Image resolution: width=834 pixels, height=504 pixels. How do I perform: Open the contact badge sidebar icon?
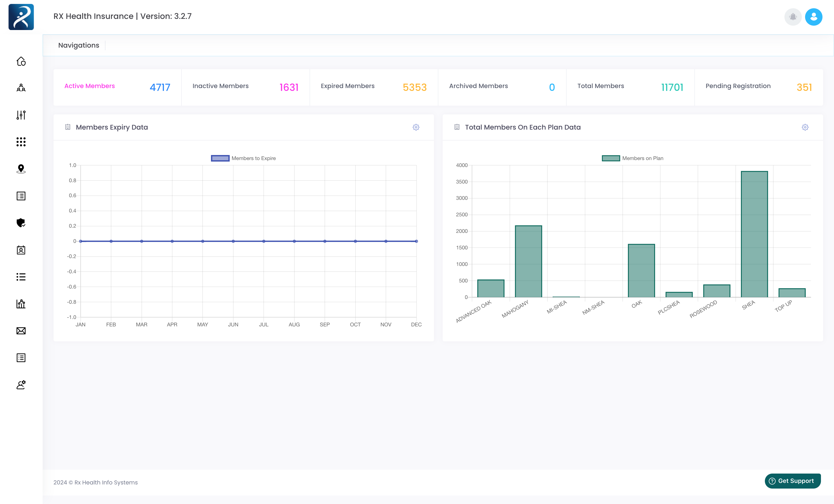tap(21, 250)
